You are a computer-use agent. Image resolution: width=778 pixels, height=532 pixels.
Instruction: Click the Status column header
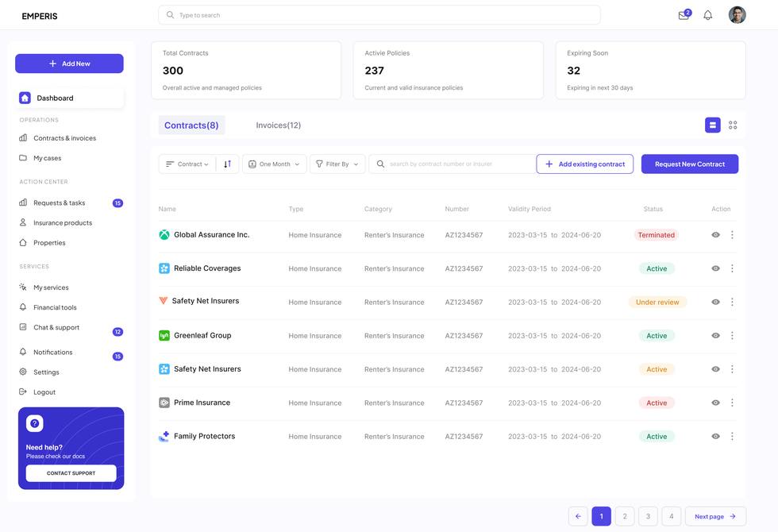pyautogui.click(x=653, y=209)
